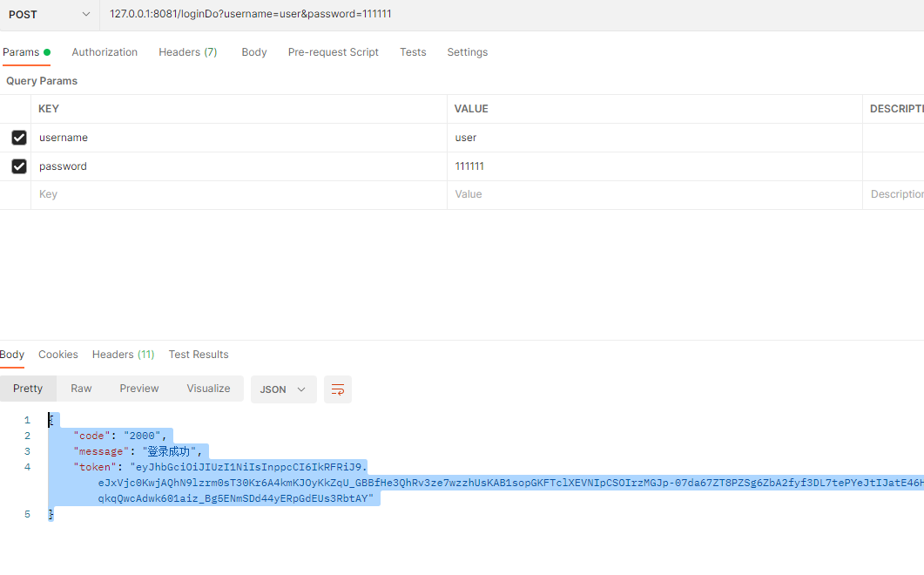Open the response Headers (11) tab
Image resolution: width=924 pixels, height=575 pixels.
click(123, 355)
